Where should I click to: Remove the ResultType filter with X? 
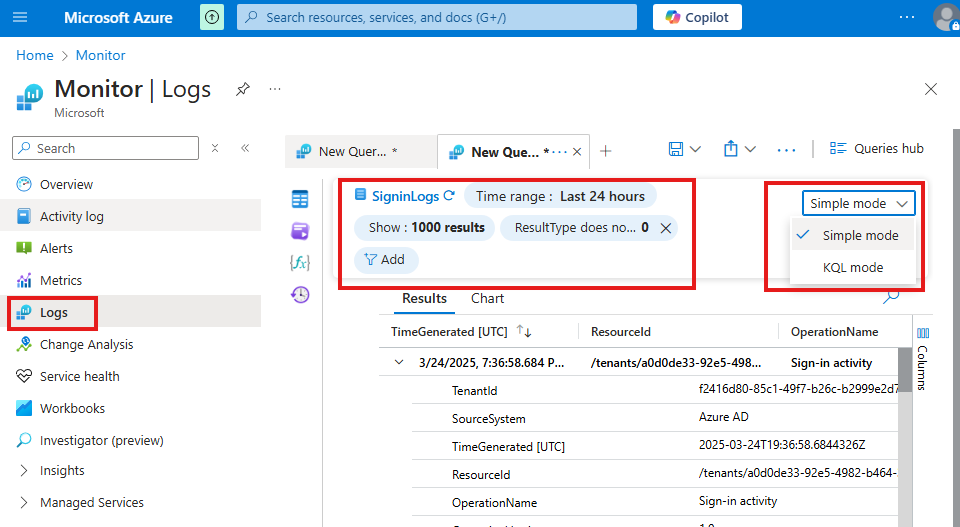click(x=666, y=228)
